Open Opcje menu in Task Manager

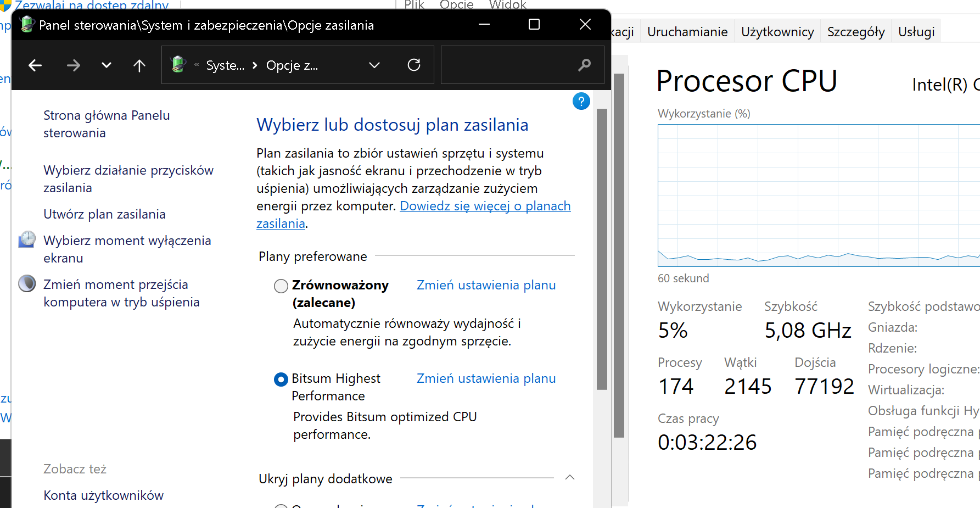[x=456, y=5]
